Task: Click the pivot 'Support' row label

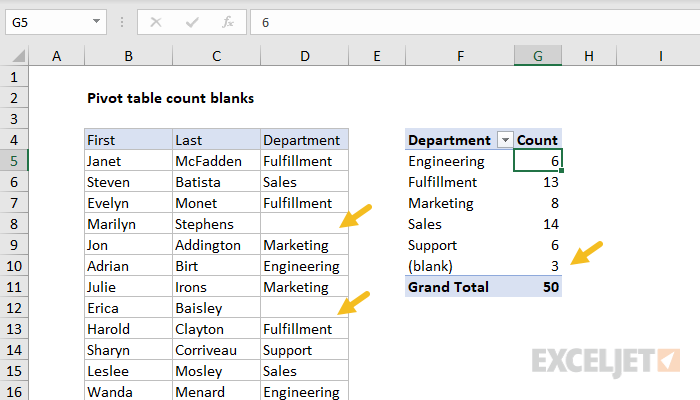Action: pos(460,245)
